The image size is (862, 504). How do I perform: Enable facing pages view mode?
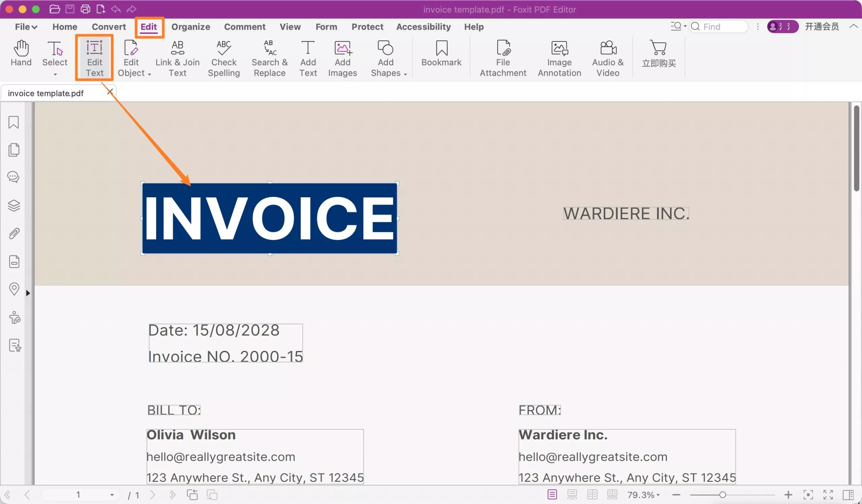point(592,495)
